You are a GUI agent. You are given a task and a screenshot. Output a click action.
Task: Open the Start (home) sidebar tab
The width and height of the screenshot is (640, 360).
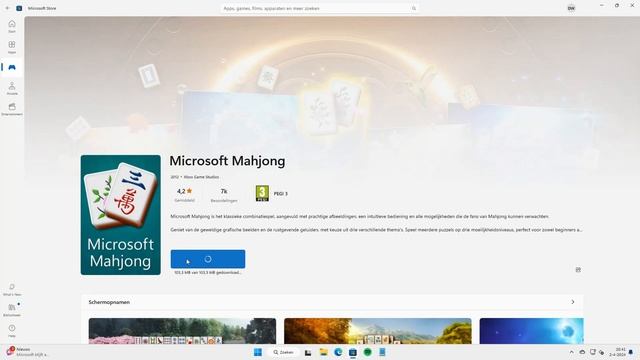[x=12, y=27]
